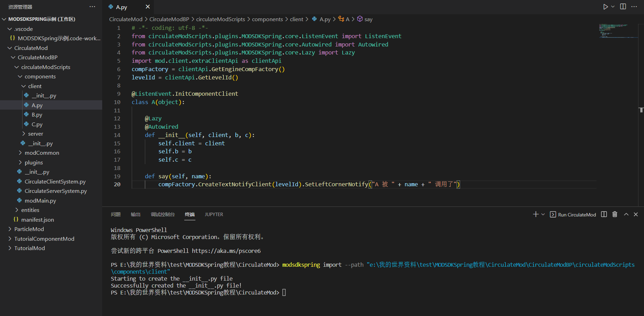Collapse the client folder
This screenshot has height=316, width=644.
tap(35, 86)
